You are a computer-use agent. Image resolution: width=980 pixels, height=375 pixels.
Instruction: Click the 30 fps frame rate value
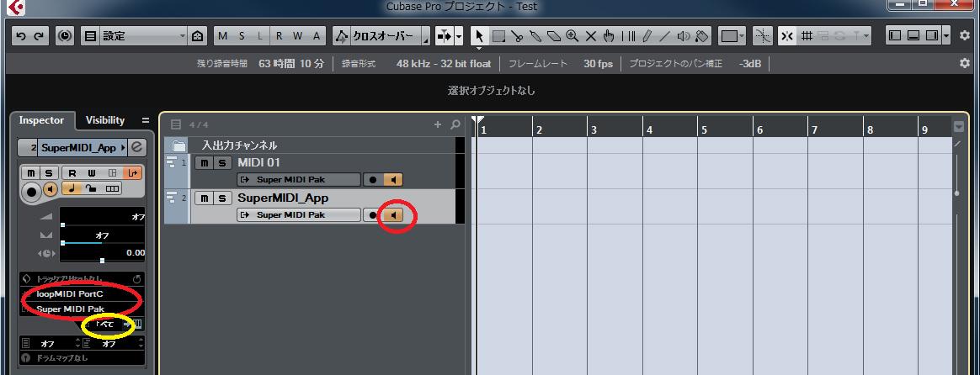click(598, 64)
